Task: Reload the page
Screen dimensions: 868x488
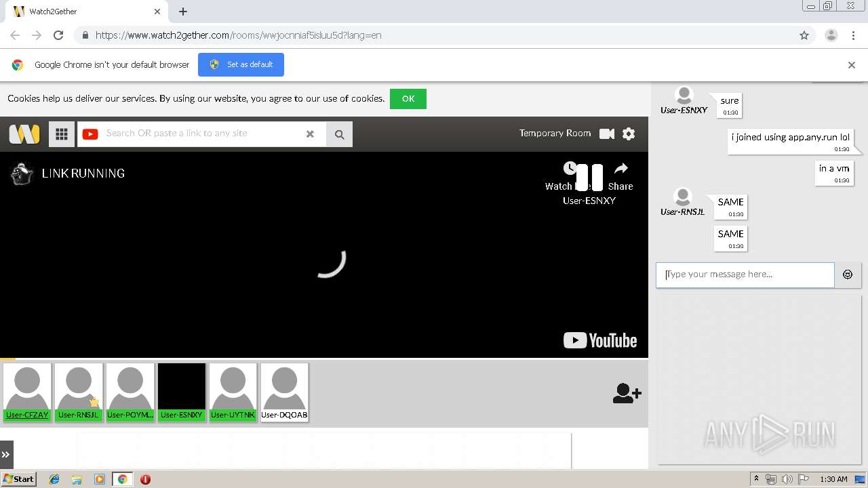Action: coord(58,35)
